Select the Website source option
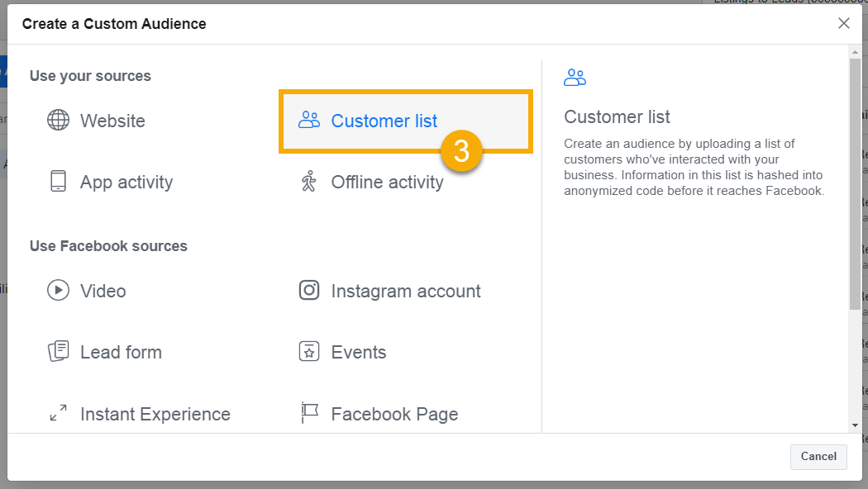 [112, 121]
